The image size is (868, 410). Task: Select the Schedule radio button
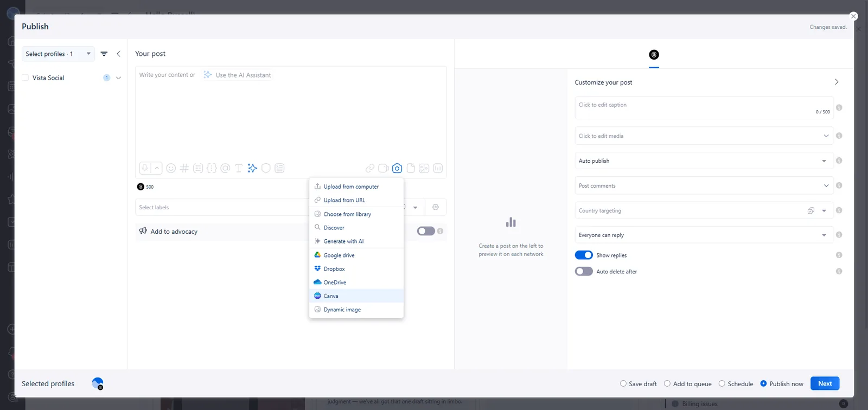point(722,383)
